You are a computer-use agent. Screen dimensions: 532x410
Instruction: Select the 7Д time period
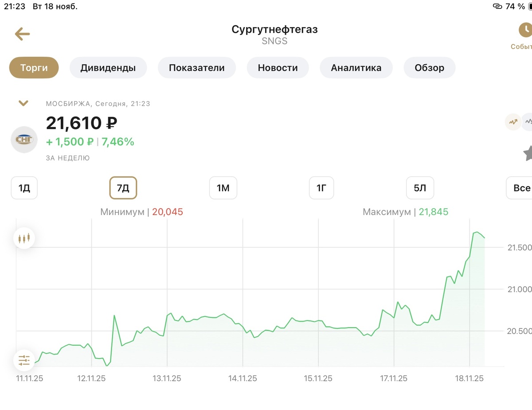[123, 188]
